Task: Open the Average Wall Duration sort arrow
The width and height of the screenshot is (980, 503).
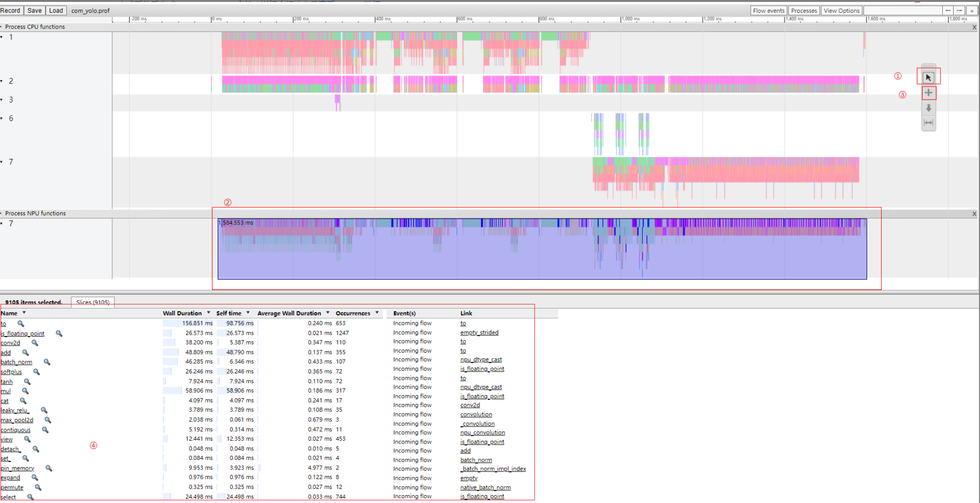Action: tap(327, 313)
